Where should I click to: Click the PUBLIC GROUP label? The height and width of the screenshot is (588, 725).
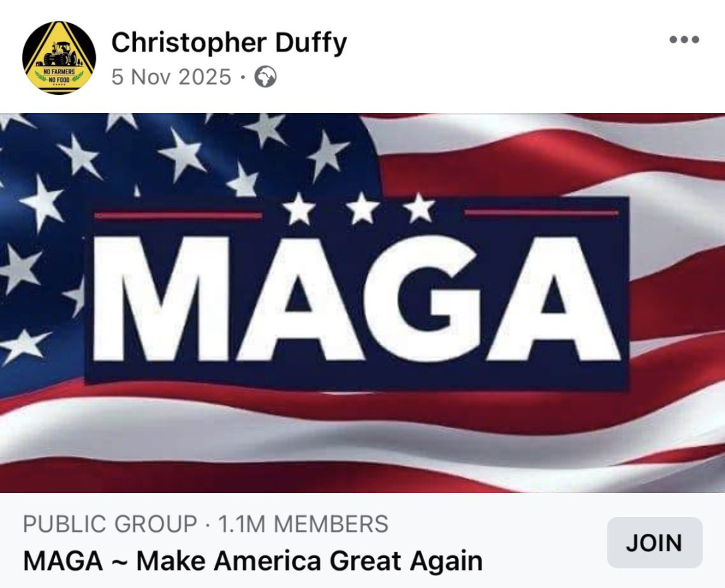click(x=110, y=524)
